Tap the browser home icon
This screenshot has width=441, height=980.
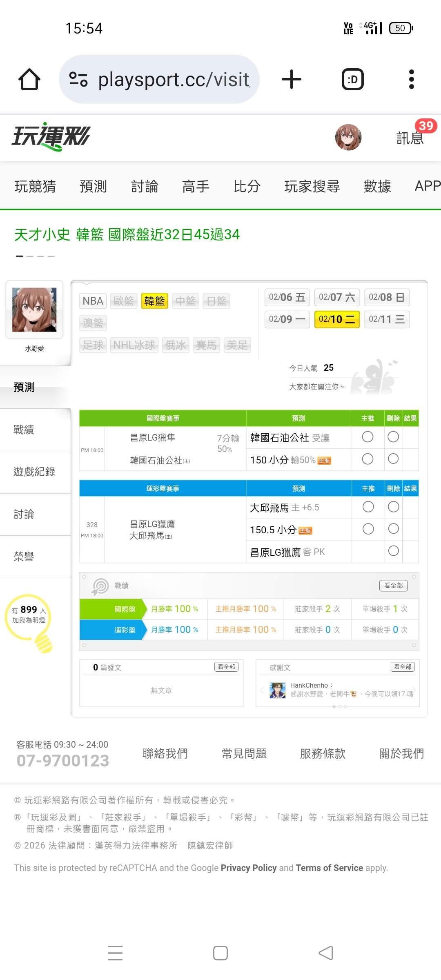[x=29, y=79]
